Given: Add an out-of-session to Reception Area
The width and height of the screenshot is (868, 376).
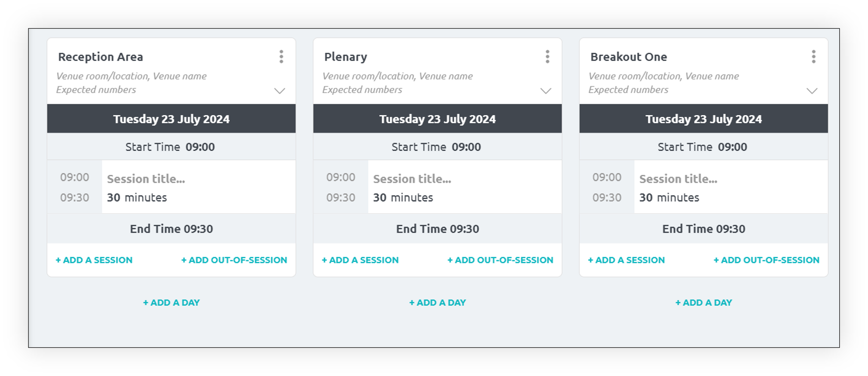Looking at the screenshot, I should [234, 260].
